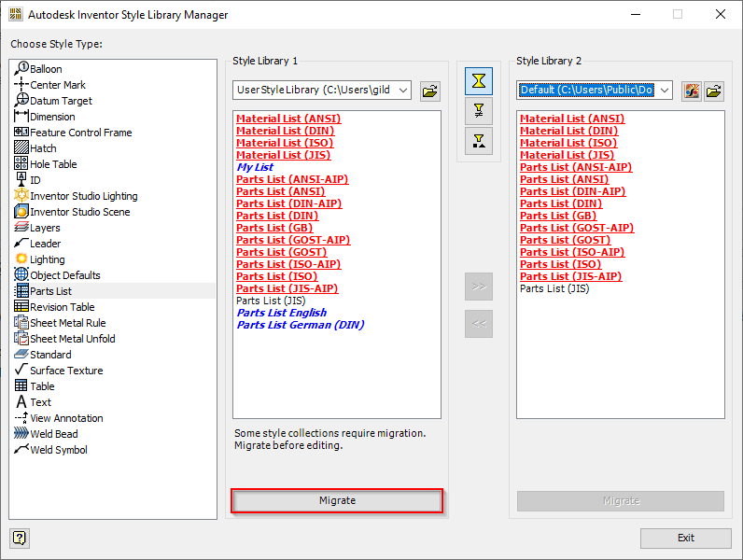Select 'Parts List (ISO)' in Library 1
The height and width of the screenshot is (560, 743).
(276, 276)
